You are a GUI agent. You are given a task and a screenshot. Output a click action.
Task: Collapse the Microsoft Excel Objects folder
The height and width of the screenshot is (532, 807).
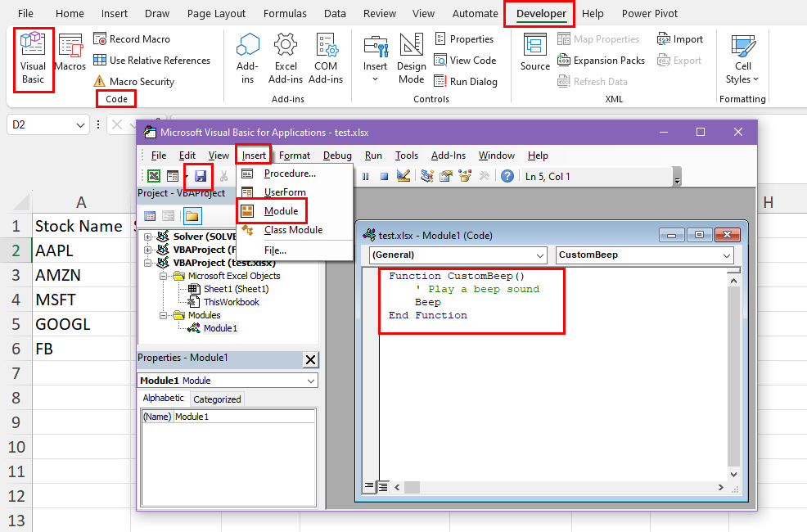tap(163, 277)
